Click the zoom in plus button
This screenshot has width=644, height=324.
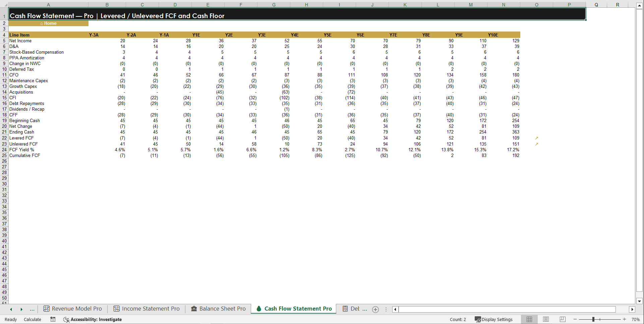(x=625, y=319)
